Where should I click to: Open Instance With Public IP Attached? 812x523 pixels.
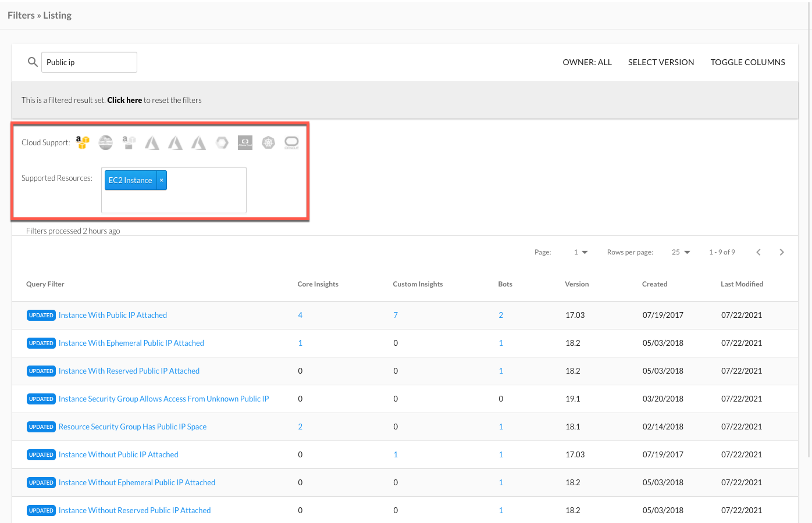click(x=113, y=315)
